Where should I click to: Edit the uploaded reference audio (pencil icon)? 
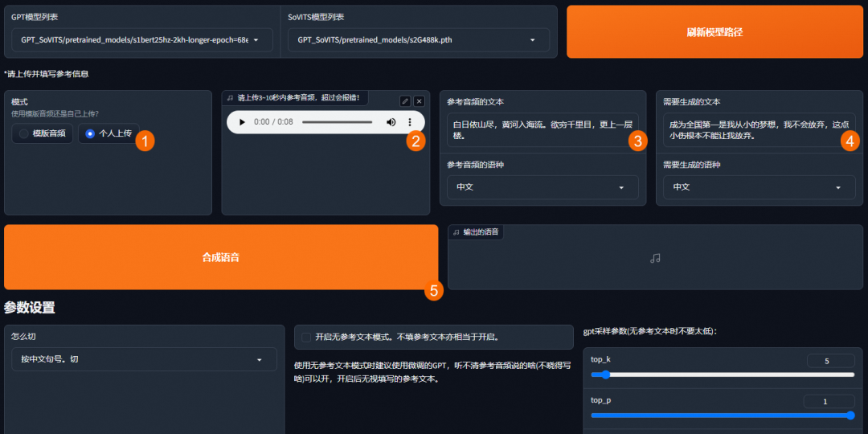(x=405, y=100)
